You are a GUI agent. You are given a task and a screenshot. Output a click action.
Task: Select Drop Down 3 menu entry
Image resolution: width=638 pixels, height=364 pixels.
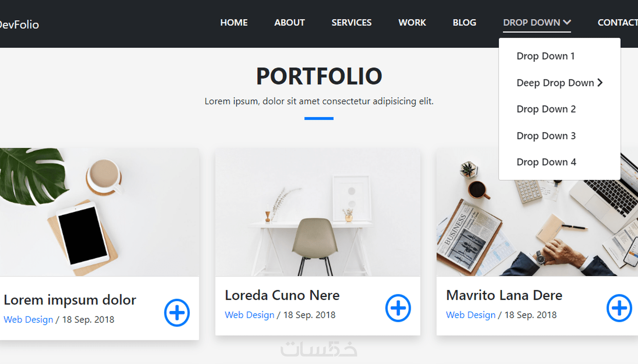(546, 135)
